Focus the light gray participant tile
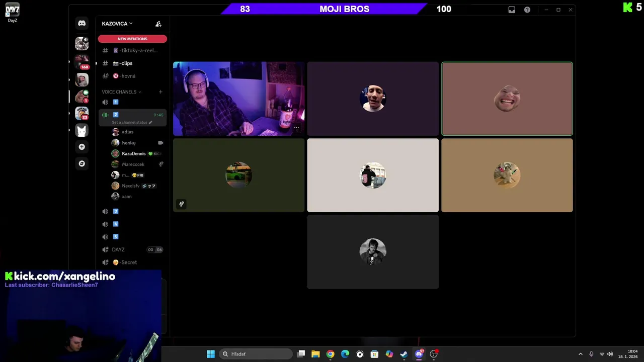The width and height of the screenshot is (644, 362). (373, 175)
